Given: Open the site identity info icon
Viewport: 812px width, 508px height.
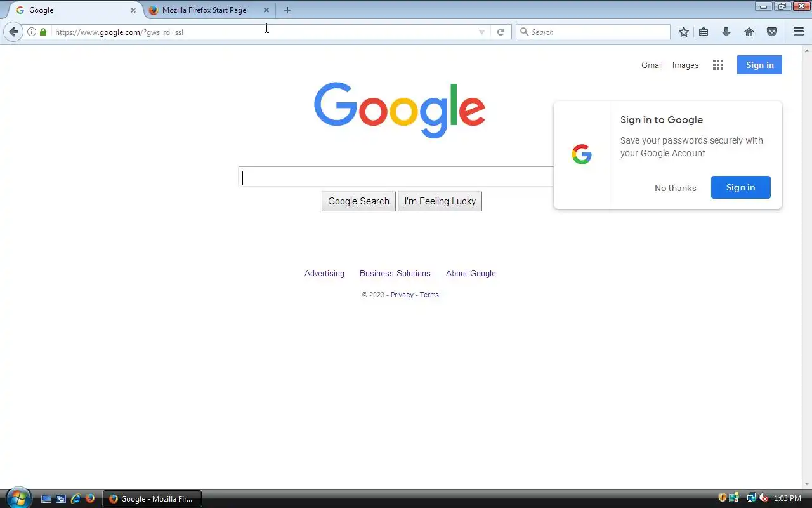Looking at the screenshot, I should [x=32, y=32].
